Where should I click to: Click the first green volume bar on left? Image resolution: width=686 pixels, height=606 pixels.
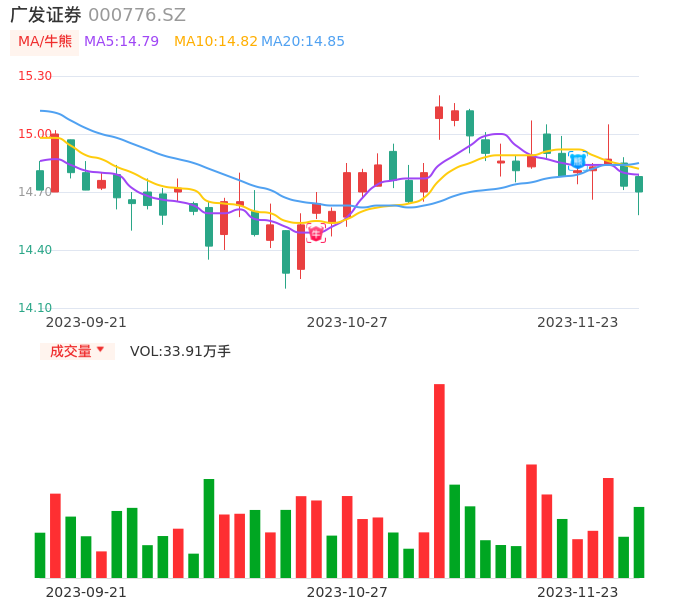40,555
